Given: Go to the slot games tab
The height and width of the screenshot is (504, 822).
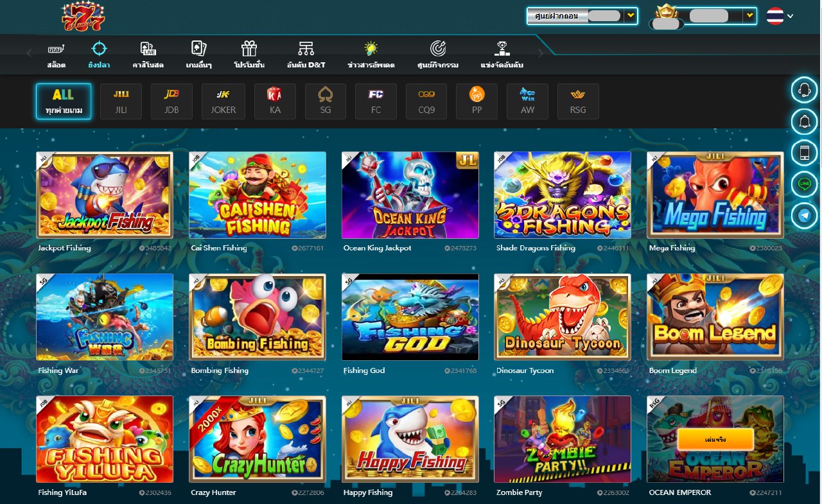Looking at the screenshot, I should point(56,55).
